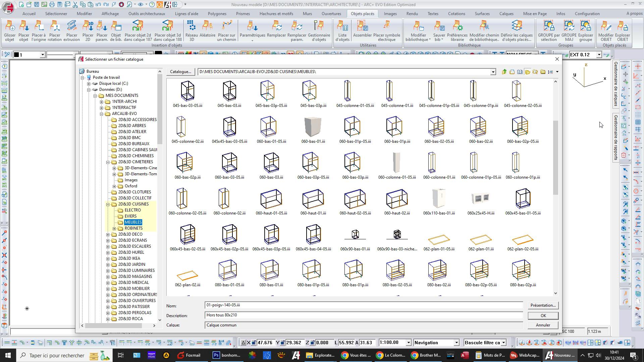Go up one folder level icon
644x362 pixels.
tap(504, 72)
